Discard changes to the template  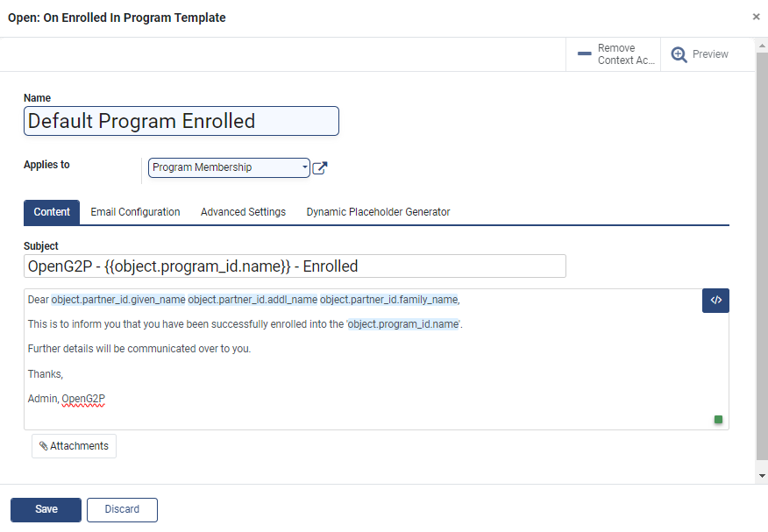point(122,509)
